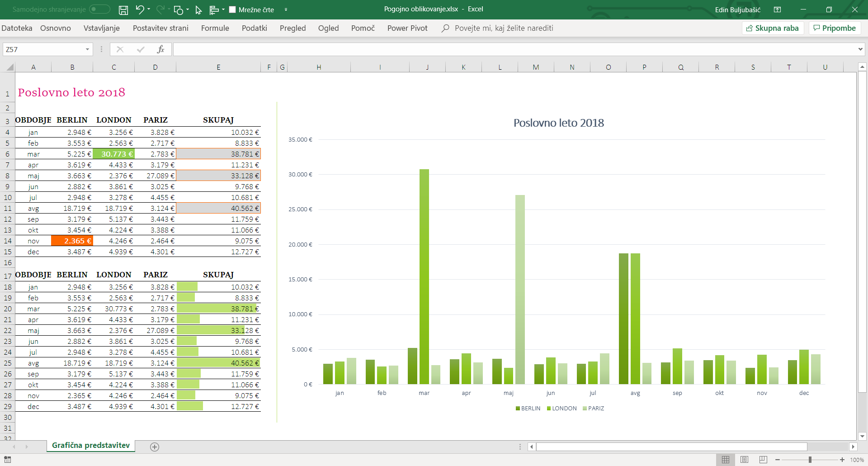Open the Shapes dropdown arrow
Viewport: 868px width, 466px height.
(188, 10)
